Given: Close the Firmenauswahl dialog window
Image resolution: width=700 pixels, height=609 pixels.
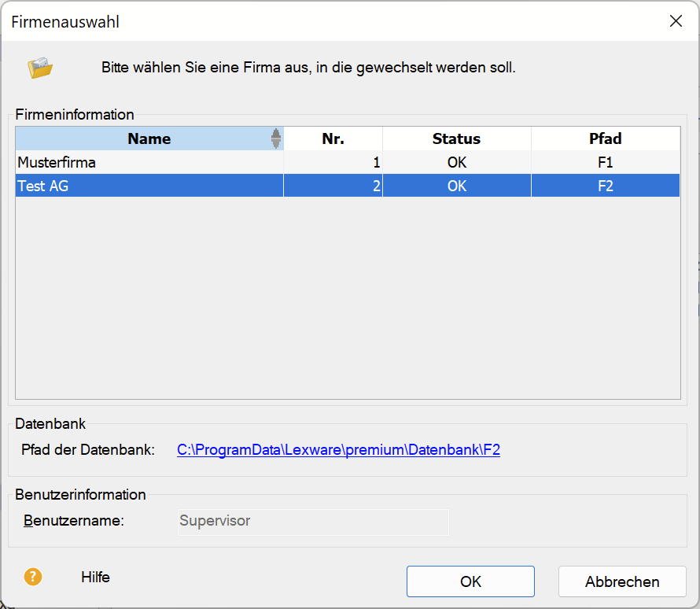Looking at the screenshot, I should [676, 21].
